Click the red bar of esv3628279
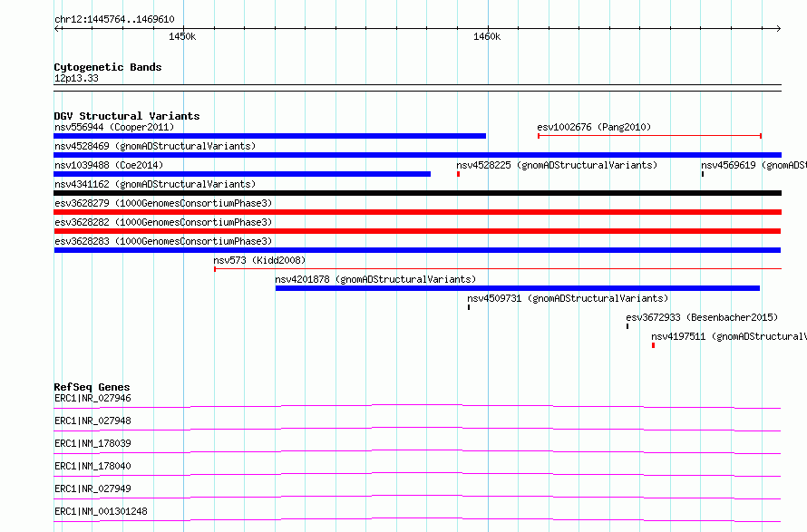The height and width of the screenshot is (532, 807). point(417,212)
